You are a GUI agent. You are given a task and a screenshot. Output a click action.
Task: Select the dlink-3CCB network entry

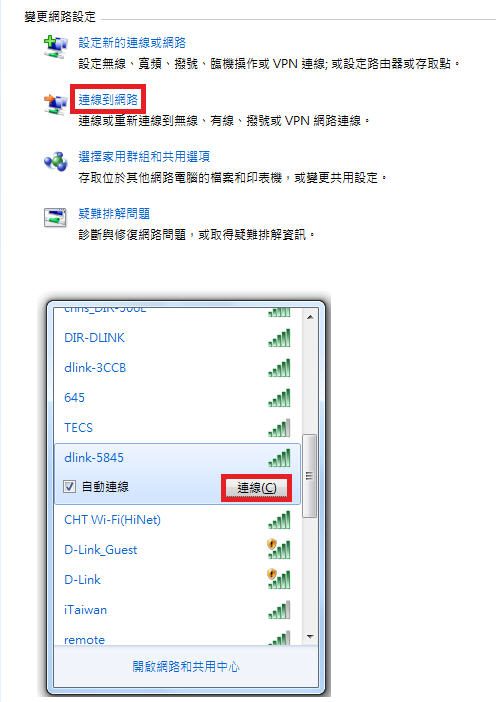click(177, 368)
